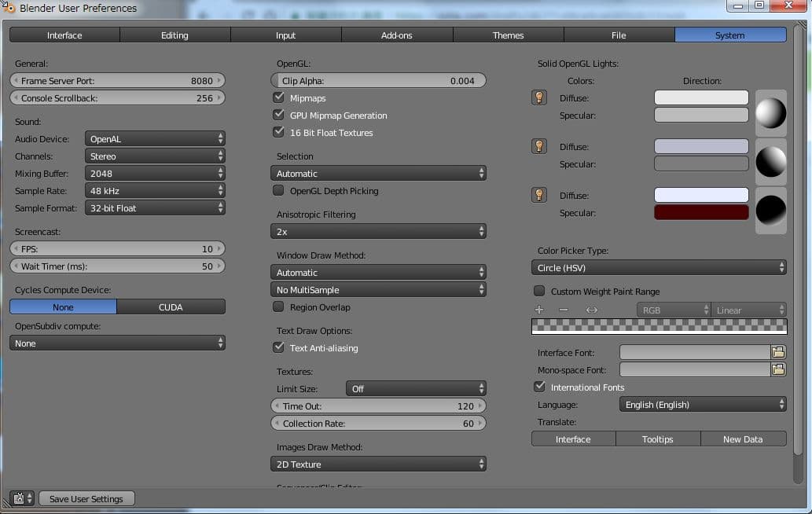The height and width of the screenshot is (514, 812).
Task: Toggle Translate Tooltips button
Action: click(658, 439)
